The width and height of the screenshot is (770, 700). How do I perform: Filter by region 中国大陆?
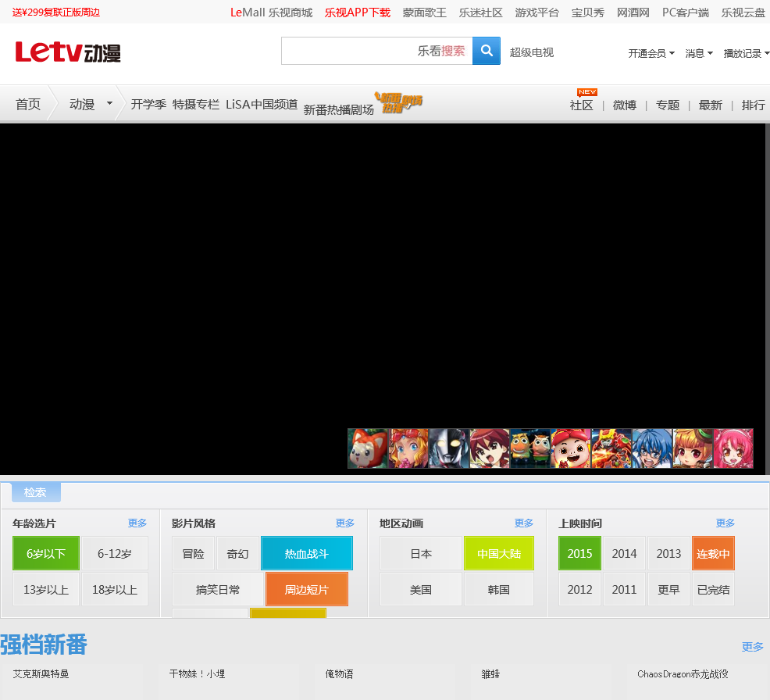pyautogui.click(x=499, y=553)
